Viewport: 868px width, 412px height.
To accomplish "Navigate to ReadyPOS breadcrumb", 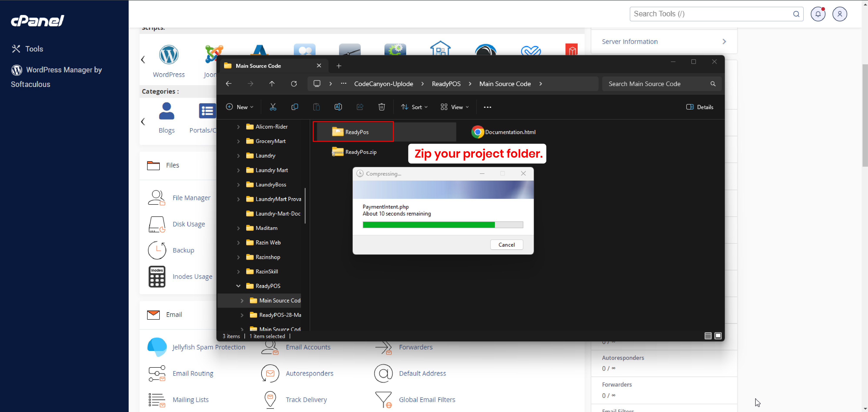I will pyautogui.click(x=446, y=84).
